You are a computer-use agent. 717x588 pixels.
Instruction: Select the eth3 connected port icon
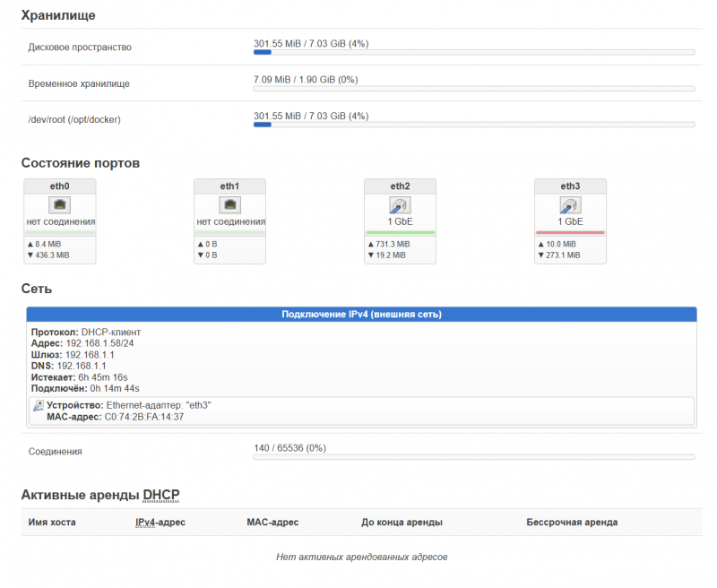570,205
